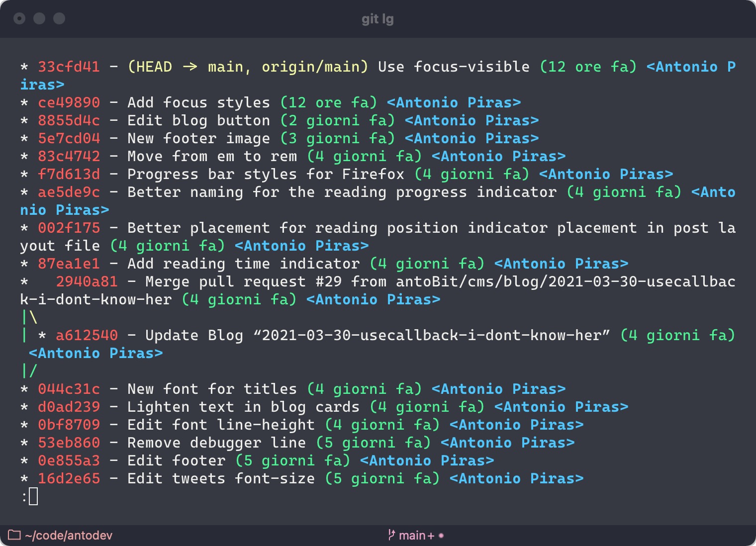The image size is (756, 546).
Task: Click the ~/code/antodev path label
Action: click(69, 536)
